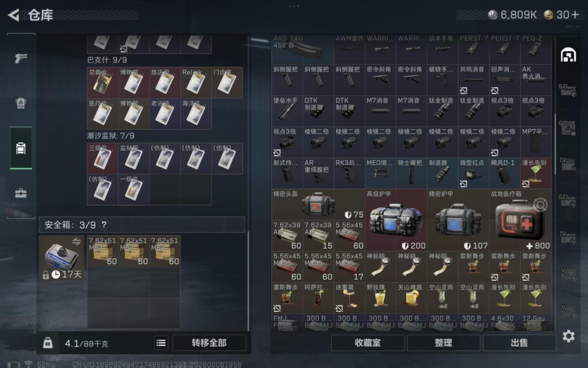Select the 三级监 red key card
Viewport: 588px width, 368px height.
click(x=102, y=158)
